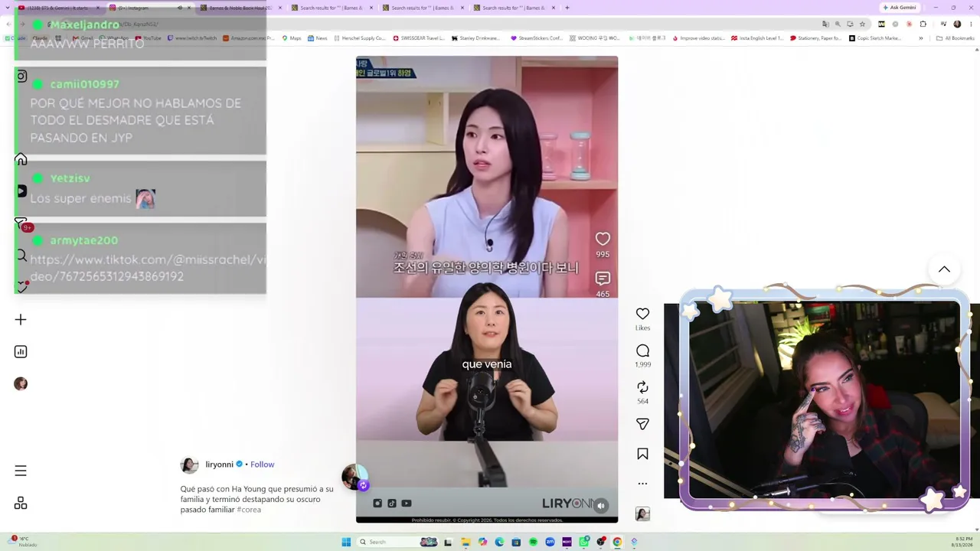Open Instagram Home from the sidebar
The height and width of the screenshot is (551, 980).
tap(21, 159)
